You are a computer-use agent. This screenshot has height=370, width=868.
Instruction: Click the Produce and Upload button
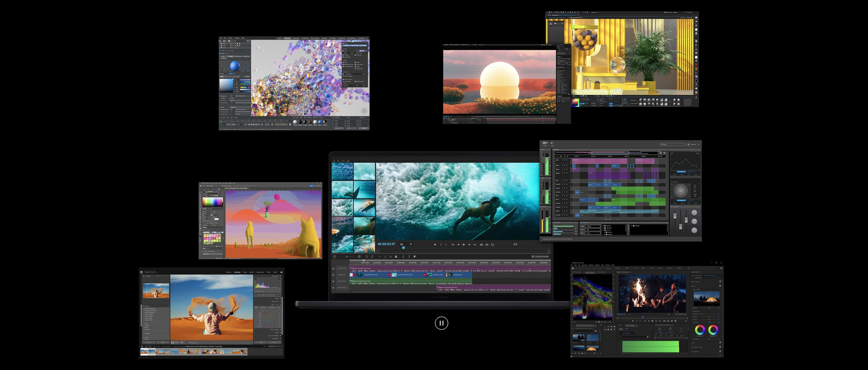(540, 257)
